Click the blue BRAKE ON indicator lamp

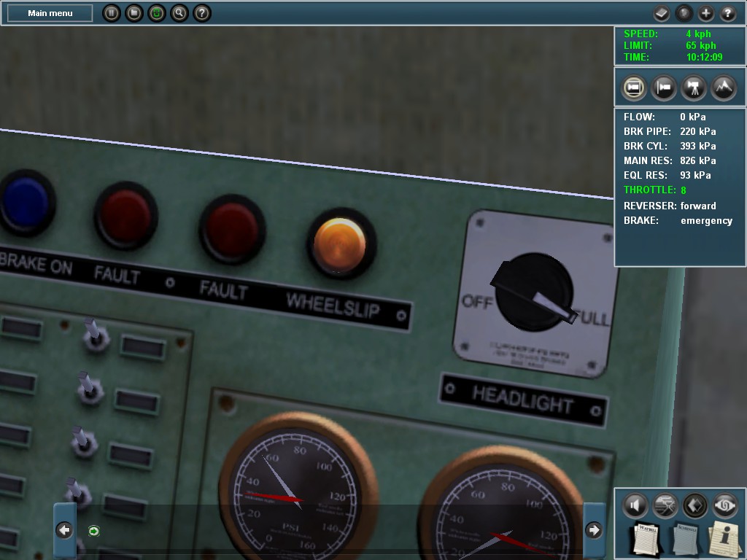tap(26, 203)
